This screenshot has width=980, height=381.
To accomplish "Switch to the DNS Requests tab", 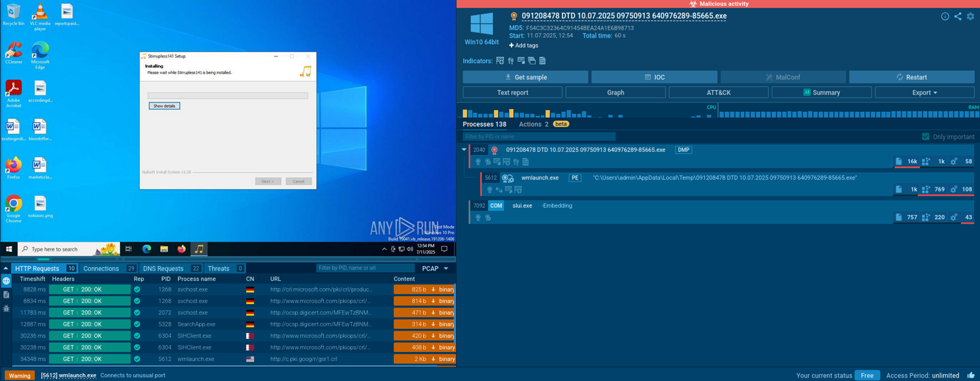I will 163,268.
